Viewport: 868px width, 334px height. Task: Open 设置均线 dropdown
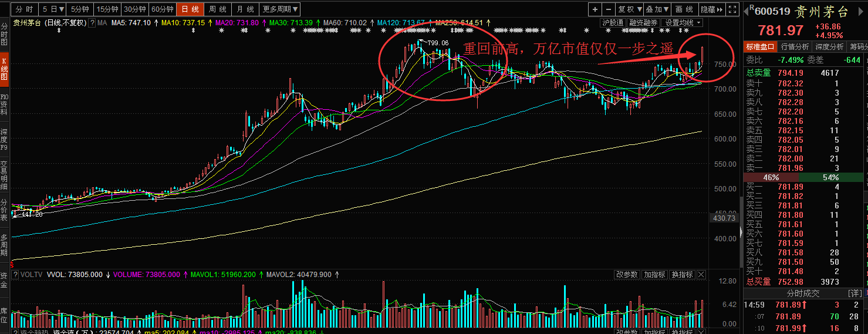click(682, 23)
